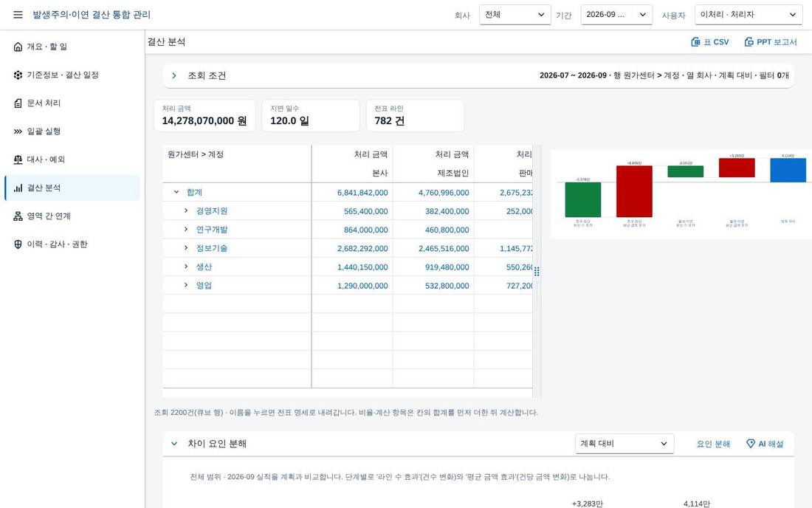Collapse the 차이 요인 분해 section
This screenshot has height=508, width=812.
coord(174,444)
